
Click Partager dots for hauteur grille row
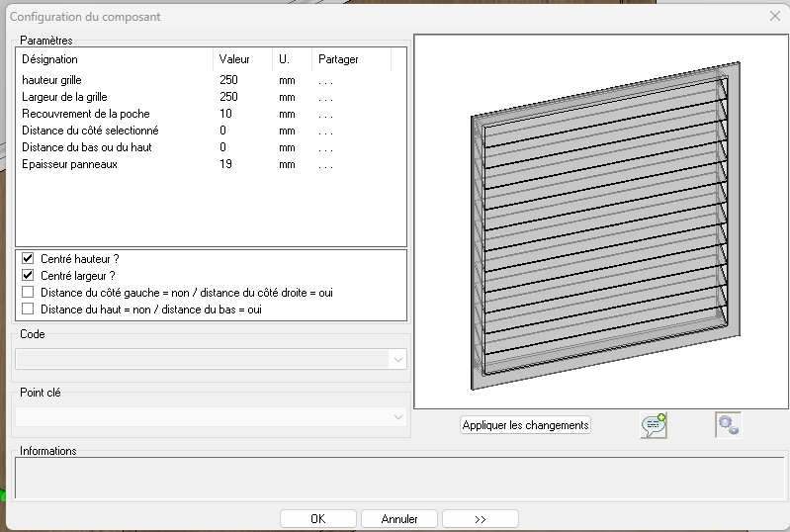(x=325, y=81)
